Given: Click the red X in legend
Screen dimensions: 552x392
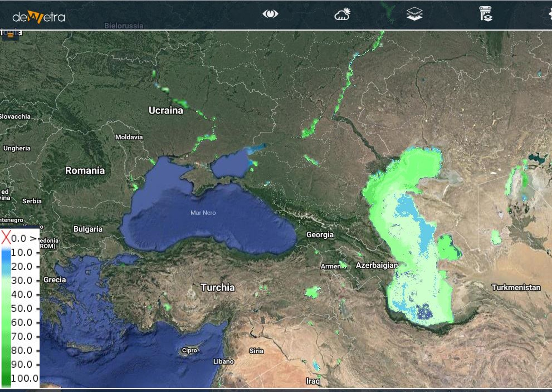Looking at the screenshot, I should tap(6, 237).
